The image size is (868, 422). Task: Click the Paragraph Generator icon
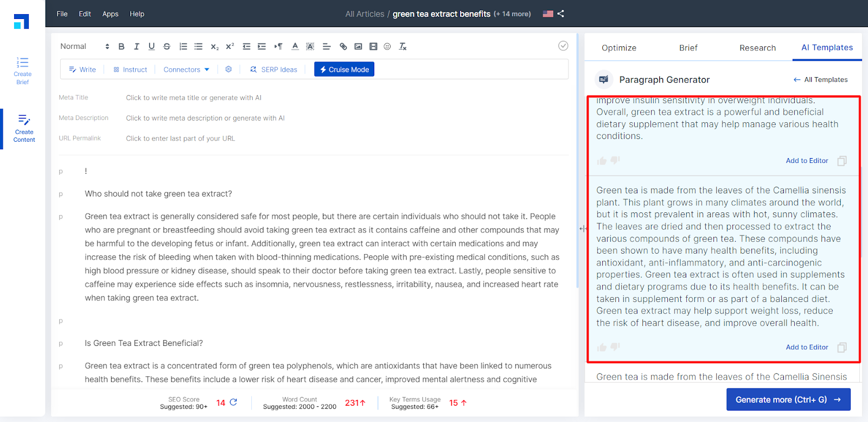(x=604, y=79)
